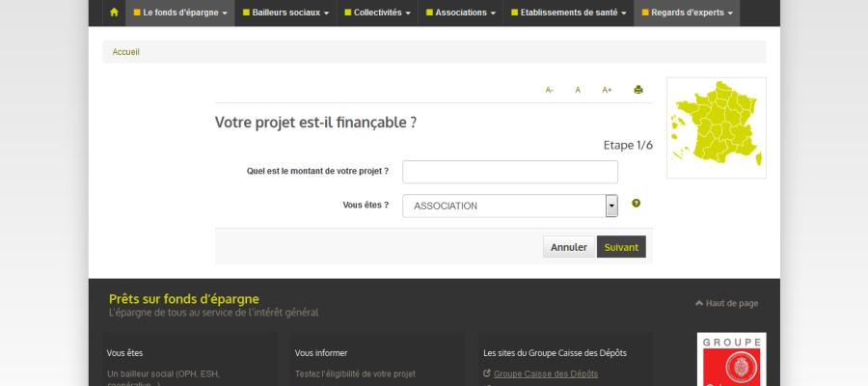Click the help question mark icon
Screen dimensions: 868x386
pyautogui.click(x=637, y=204)
